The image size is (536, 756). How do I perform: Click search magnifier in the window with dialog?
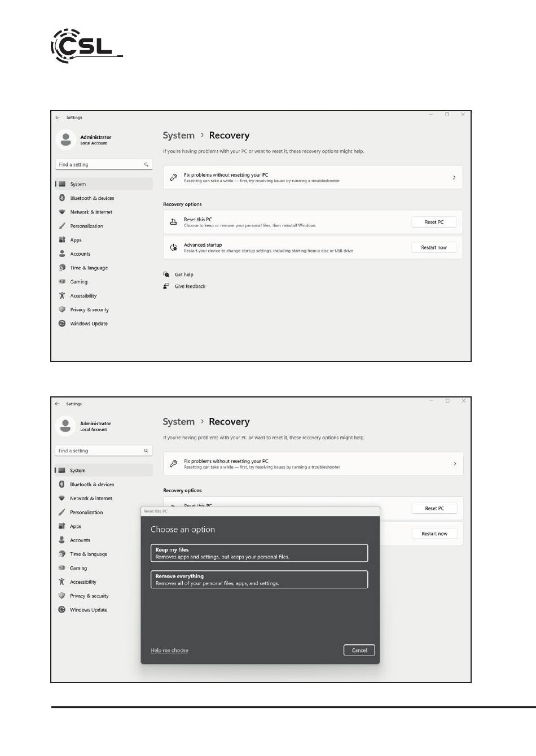pos(146,451)
